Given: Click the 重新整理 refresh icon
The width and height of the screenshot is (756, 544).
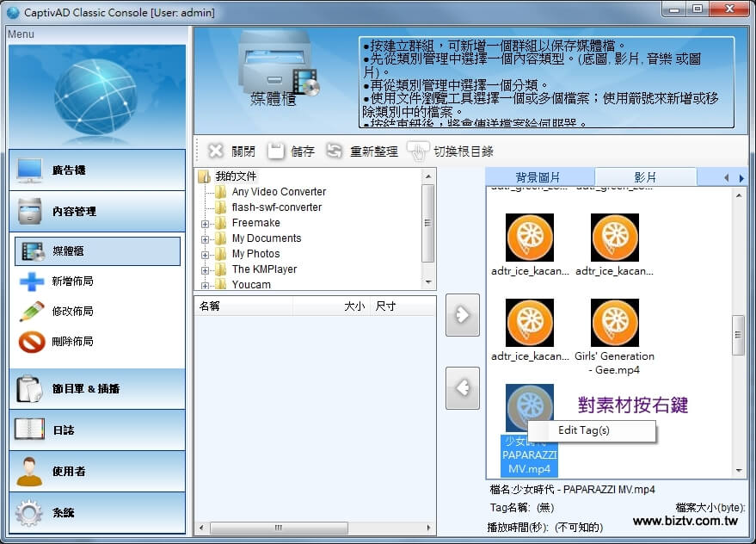Looking at the screenshot, I should click(335, 151).
